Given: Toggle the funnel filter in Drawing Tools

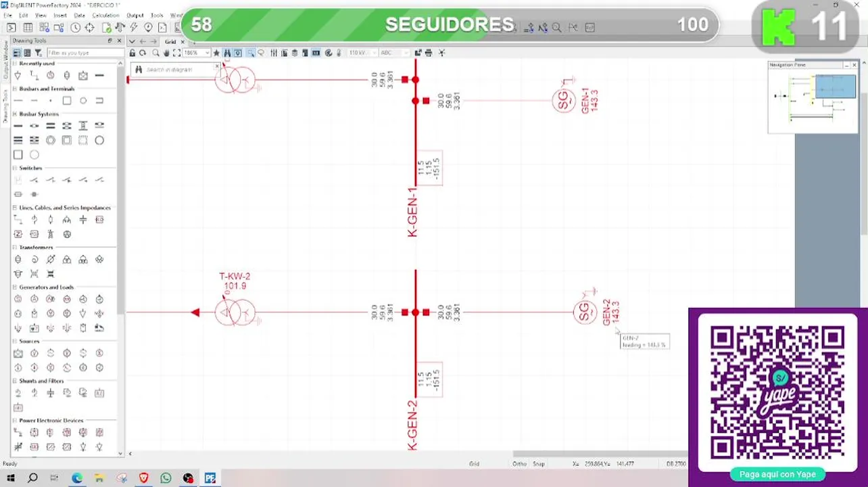Looking at the screenshot, I should click(x=39, y=53).
